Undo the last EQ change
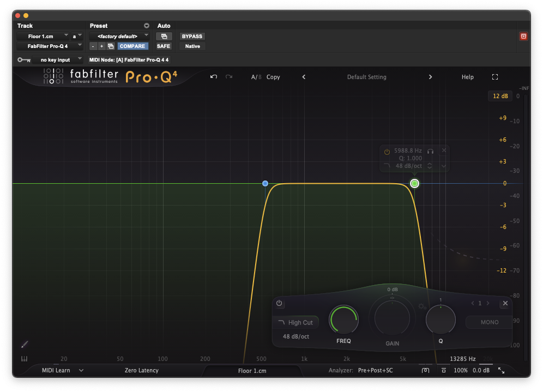 coord(214,77)
